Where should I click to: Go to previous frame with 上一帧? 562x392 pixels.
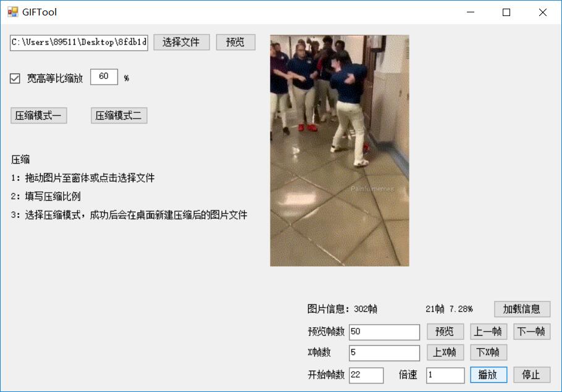[489, 332]
